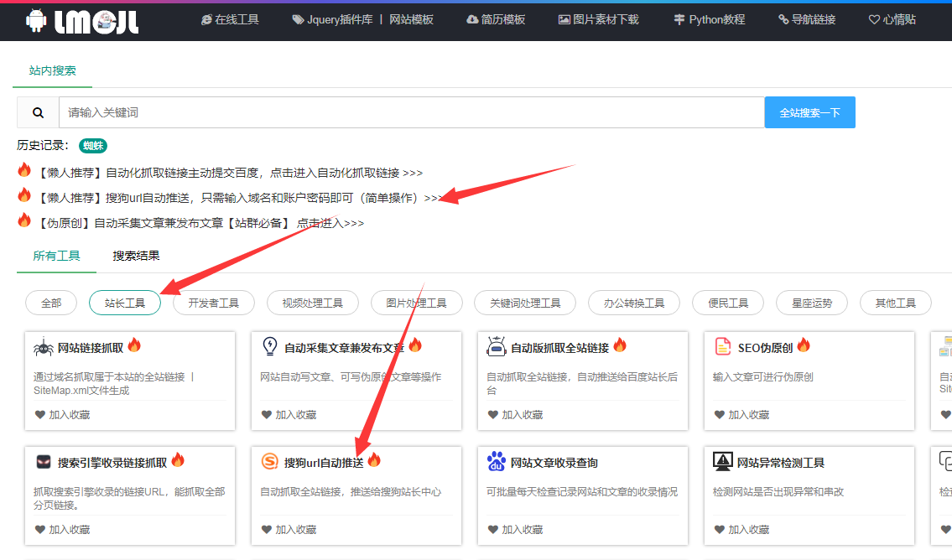Open the 搜狗url自动推送 tool card title
952x560 pixels.
(x=324, y=463)
